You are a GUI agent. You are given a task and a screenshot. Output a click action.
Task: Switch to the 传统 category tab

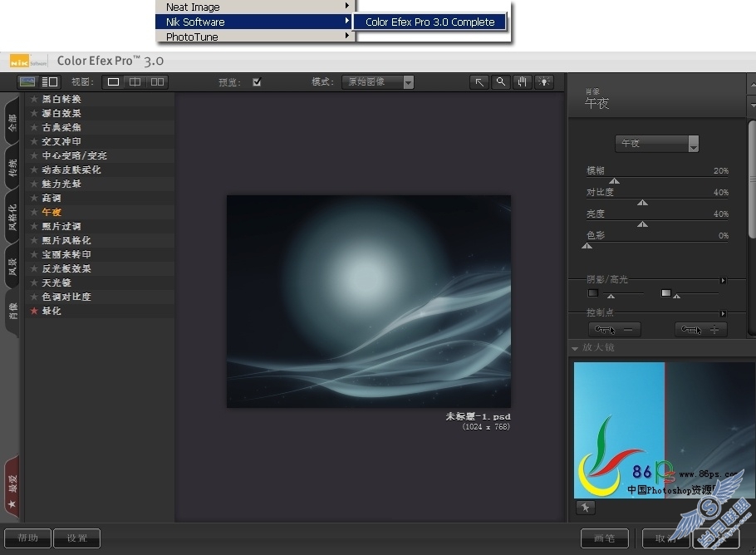pyautogui.click(x=12, y=167)
